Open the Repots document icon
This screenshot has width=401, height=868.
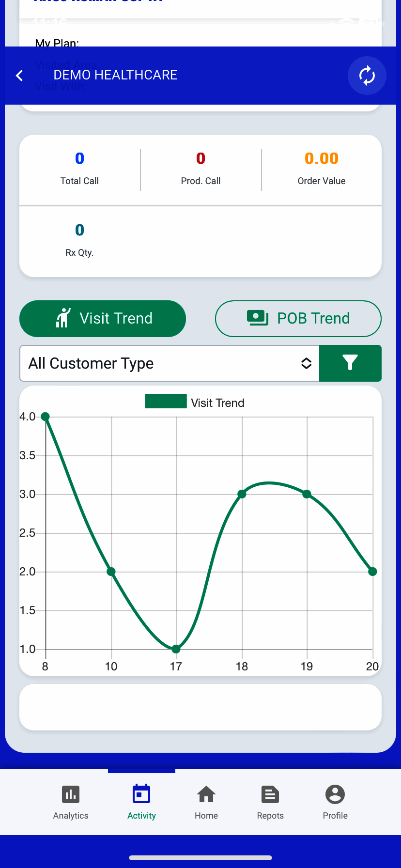(270, 794)
